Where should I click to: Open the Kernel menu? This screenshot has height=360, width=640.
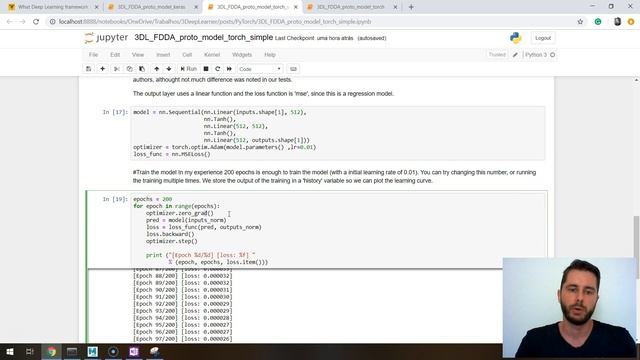point(212,55)
